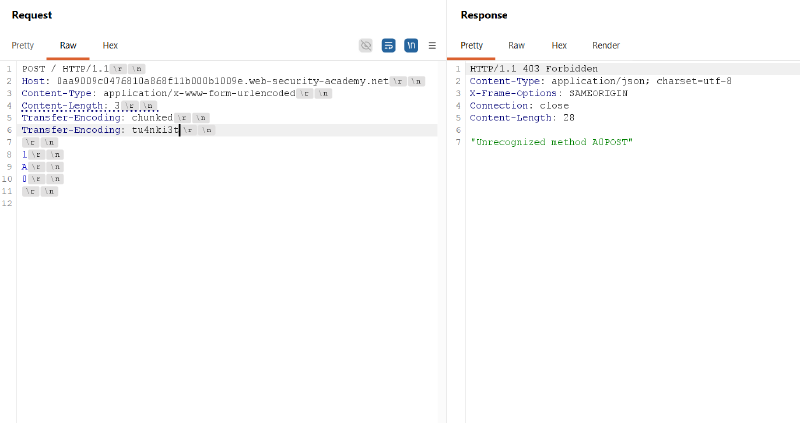Click the Host header line in Request
Viewport: 800px width, 423px height.
click(x=205, y=81)
